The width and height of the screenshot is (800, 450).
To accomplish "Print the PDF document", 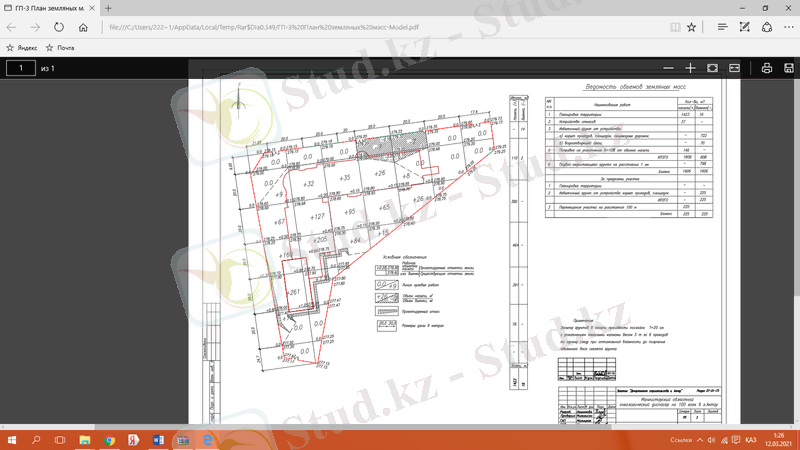I will pos(766,68).
